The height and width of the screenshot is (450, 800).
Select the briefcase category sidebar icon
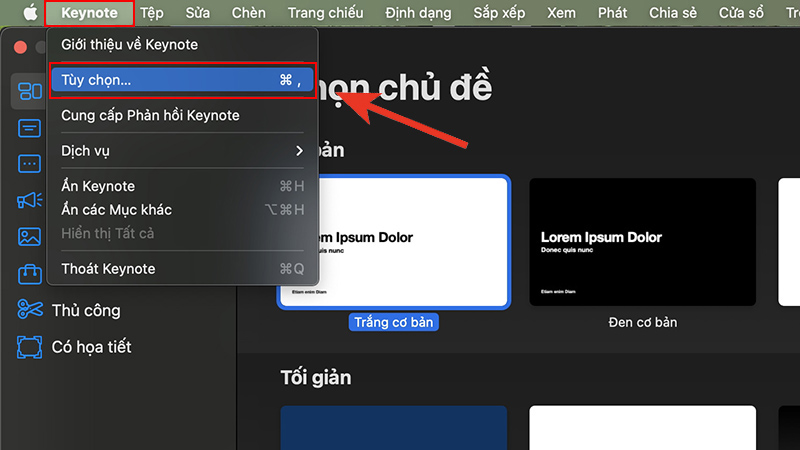click(30, 274)
